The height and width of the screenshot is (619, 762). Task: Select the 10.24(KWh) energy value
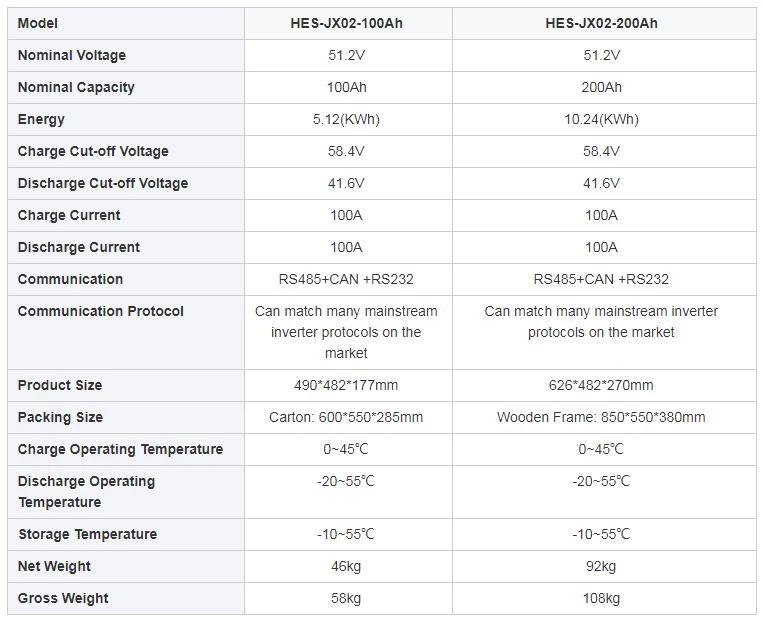click(x=601, y=119)
